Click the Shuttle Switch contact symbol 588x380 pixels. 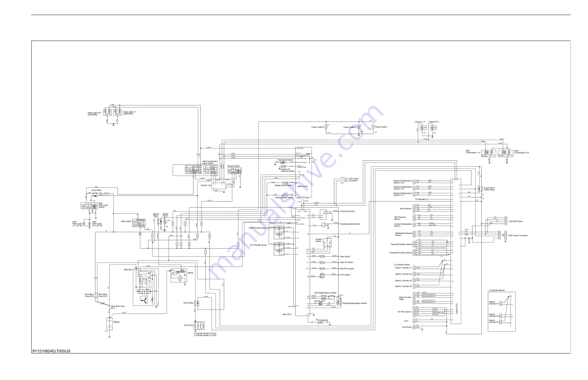coord(327,242)
